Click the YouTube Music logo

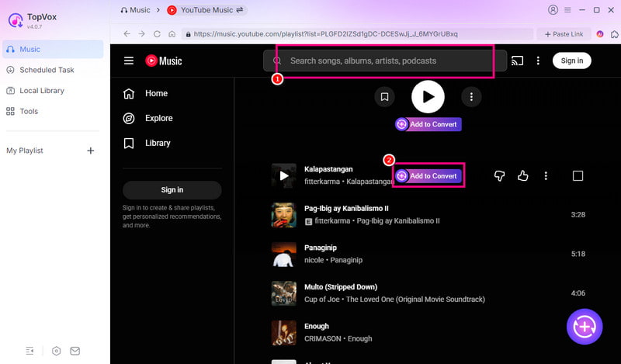coord(164,61)
